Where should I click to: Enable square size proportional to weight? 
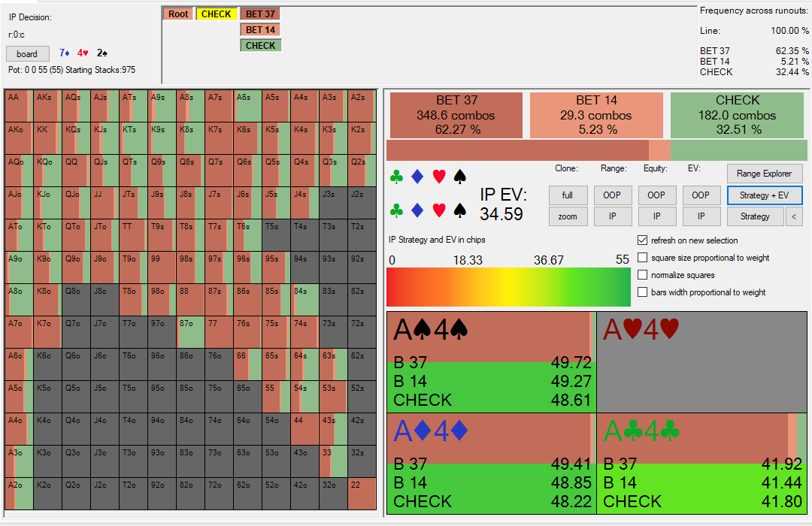point(642,258)
